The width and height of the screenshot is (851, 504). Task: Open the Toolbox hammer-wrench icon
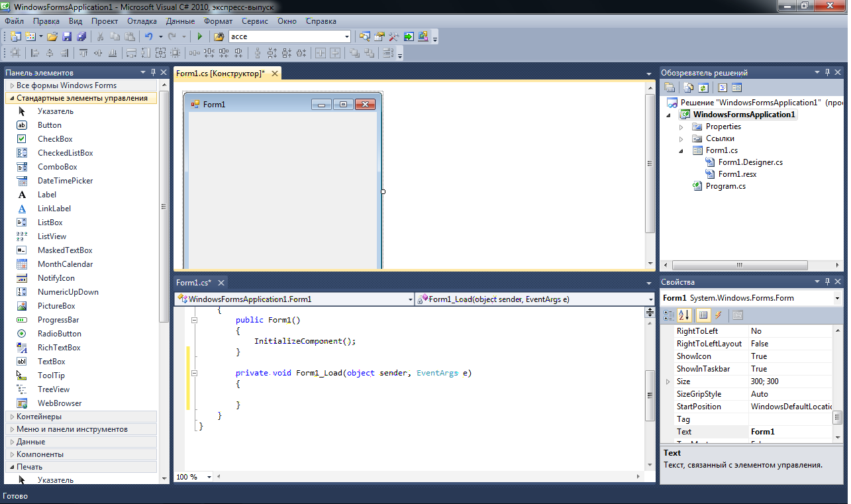pos(394,36)
